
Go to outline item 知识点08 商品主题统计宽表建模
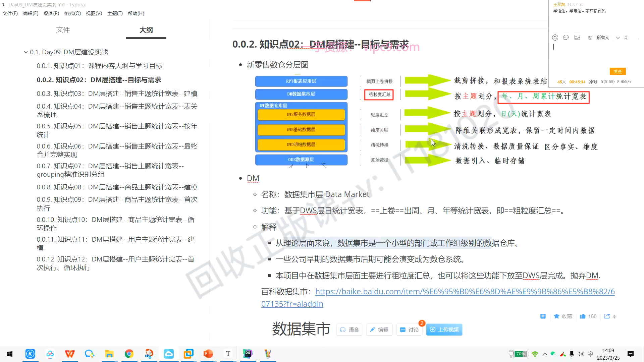tap(117, 187)
